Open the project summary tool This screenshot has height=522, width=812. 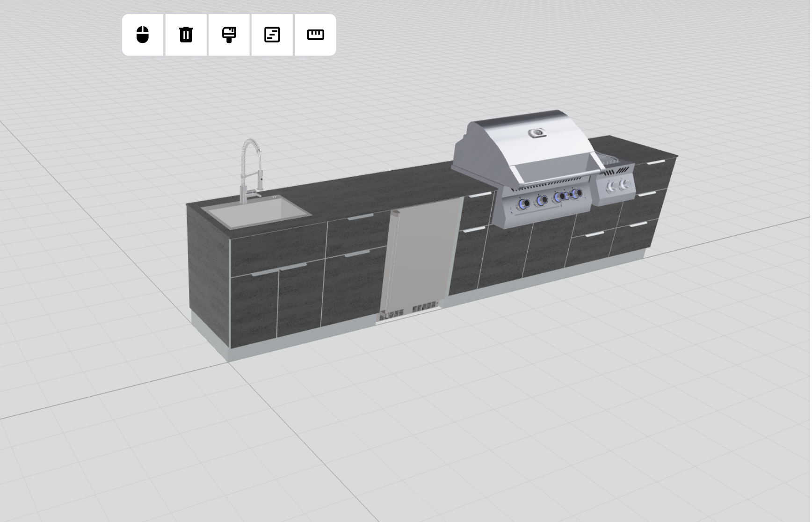click(x=272, y=36)
